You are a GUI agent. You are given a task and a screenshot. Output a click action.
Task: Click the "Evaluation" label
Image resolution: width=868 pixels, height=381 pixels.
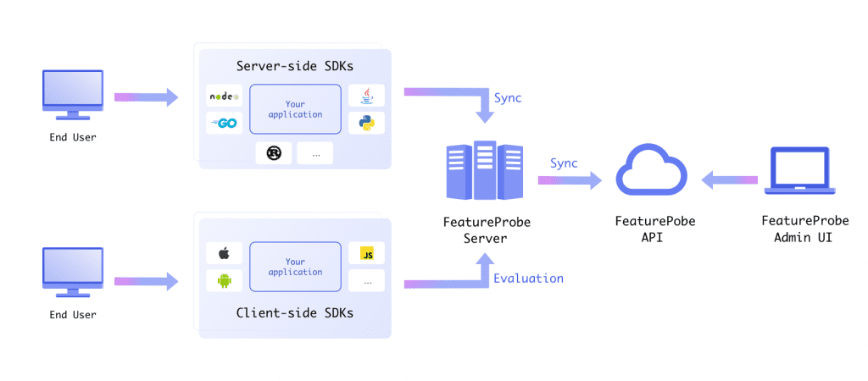529,279
